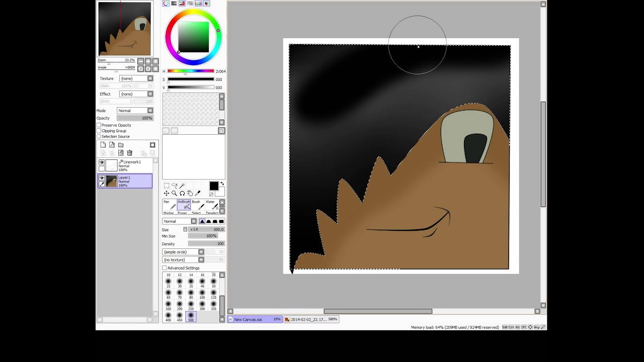The image size is (644, 362).
Task: Pick the 100 brush size preset
Action: click(x=202, y=295)
